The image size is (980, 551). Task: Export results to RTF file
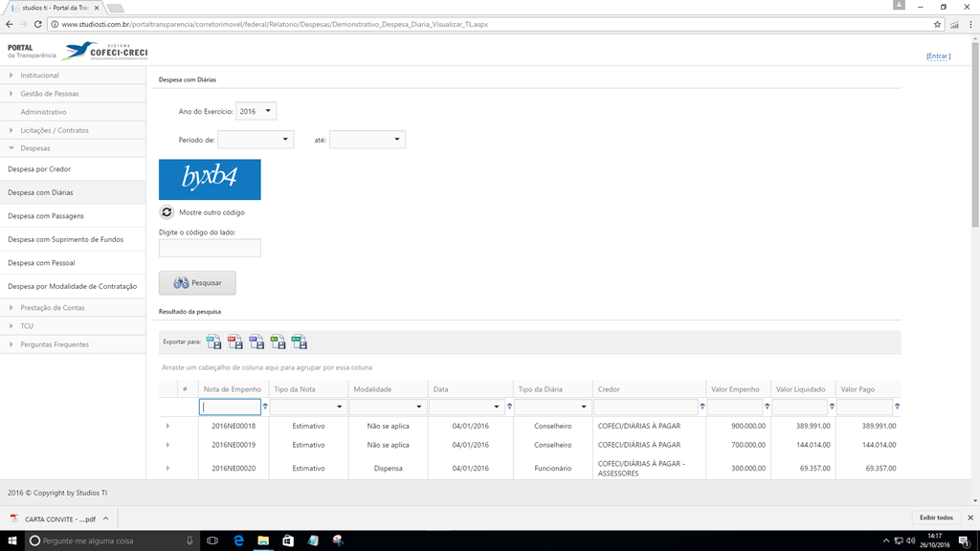(x=256, y=342)
